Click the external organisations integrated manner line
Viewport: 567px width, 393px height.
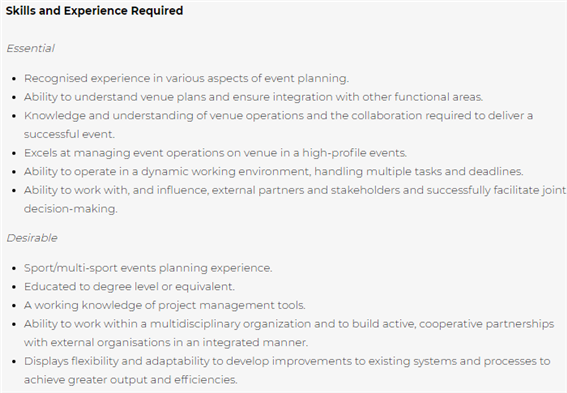click(166, 342)
